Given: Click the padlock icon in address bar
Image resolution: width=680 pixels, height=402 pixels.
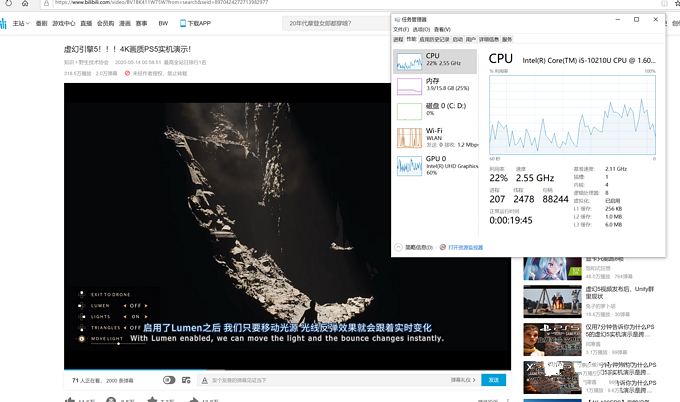Looking at the screenshot, I should (x=46, y=3).
